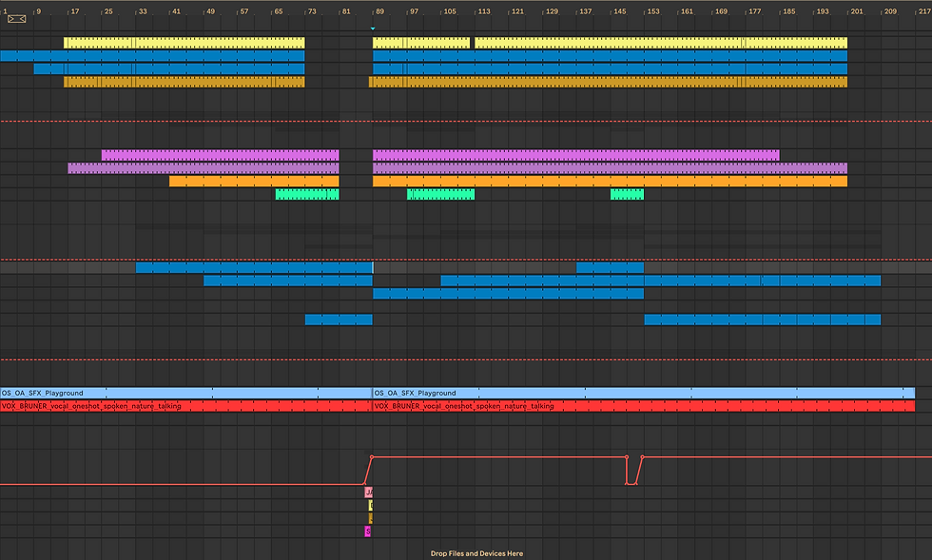Select the topmost blue clip starting at bar 1
The width and height of the screenshot is (932, 560).
[x=152, y=56]
